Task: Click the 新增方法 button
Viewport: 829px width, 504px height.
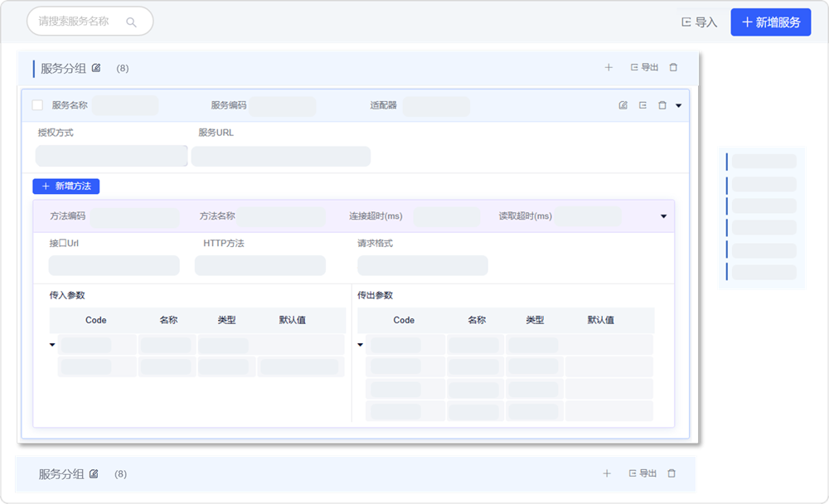Action: pos(66,187)
